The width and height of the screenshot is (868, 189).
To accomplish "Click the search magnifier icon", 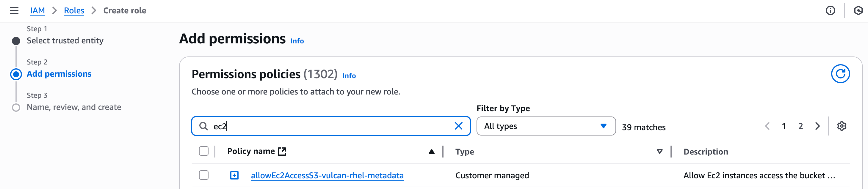I will point(203,126).
